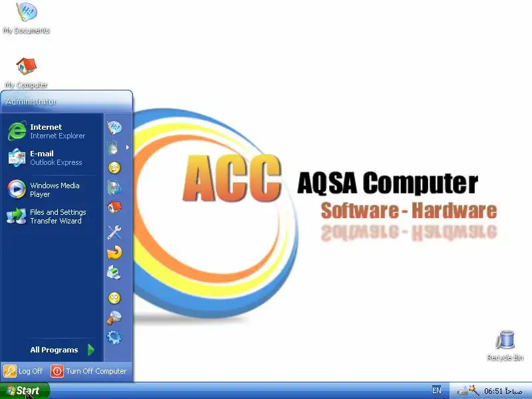532x399 pixels.
Task: Expand All Programs list
Action: [61, 350]
